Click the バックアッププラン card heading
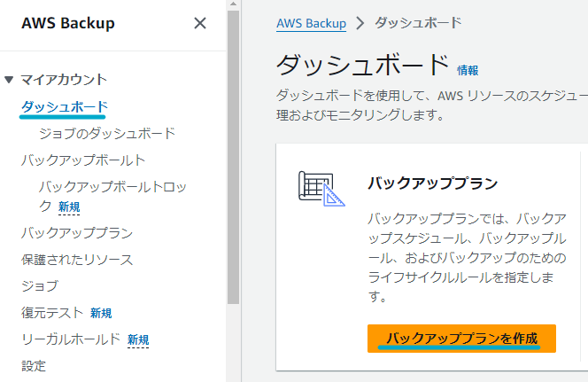Screen dimensions: 588x382 pos(433,183)
